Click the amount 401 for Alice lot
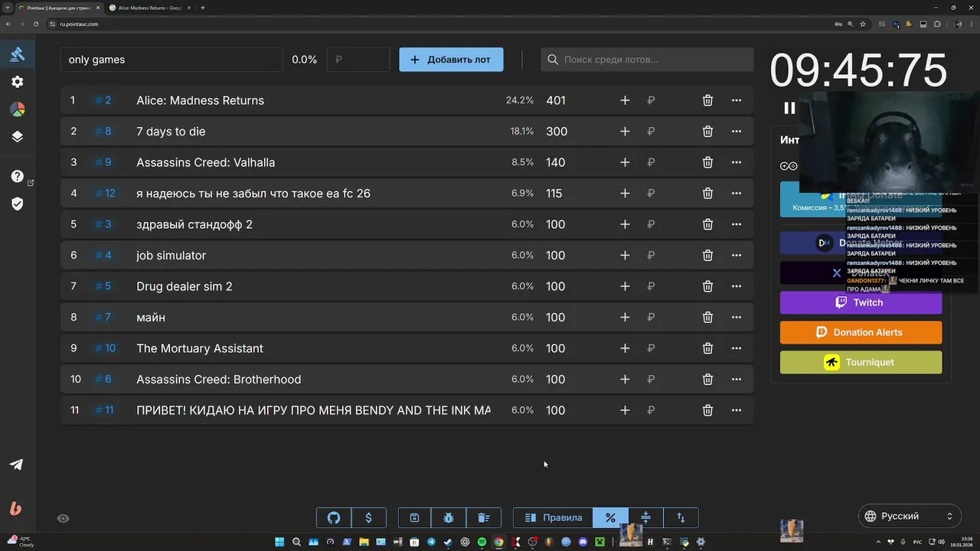Viewport: 980px width, 551px height. pos(556,100)
